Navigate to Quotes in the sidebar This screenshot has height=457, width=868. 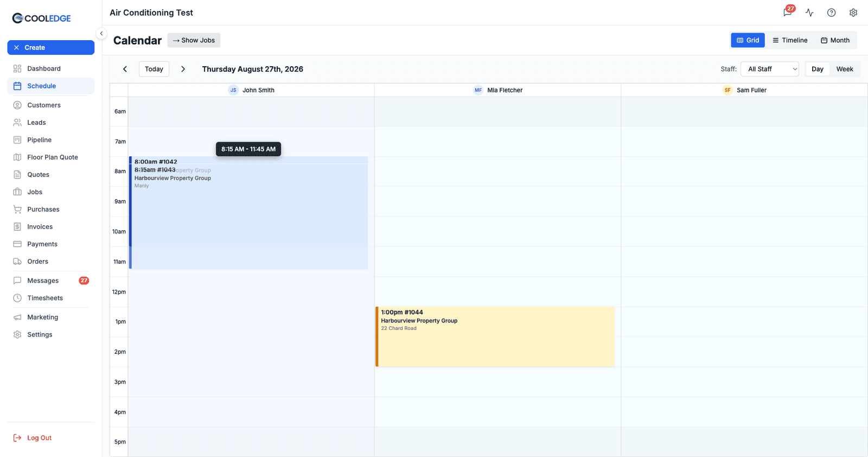51,175
